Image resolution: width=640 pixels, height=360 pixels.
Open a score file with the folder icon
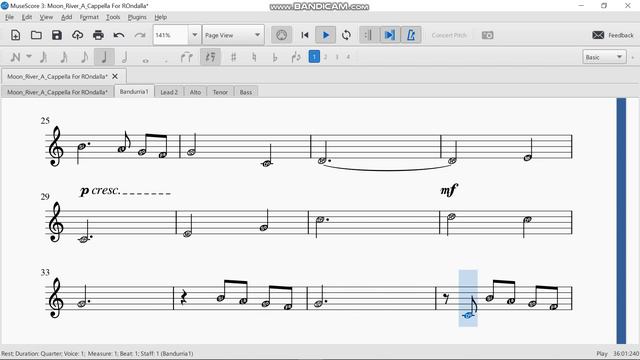click(36, 35)
